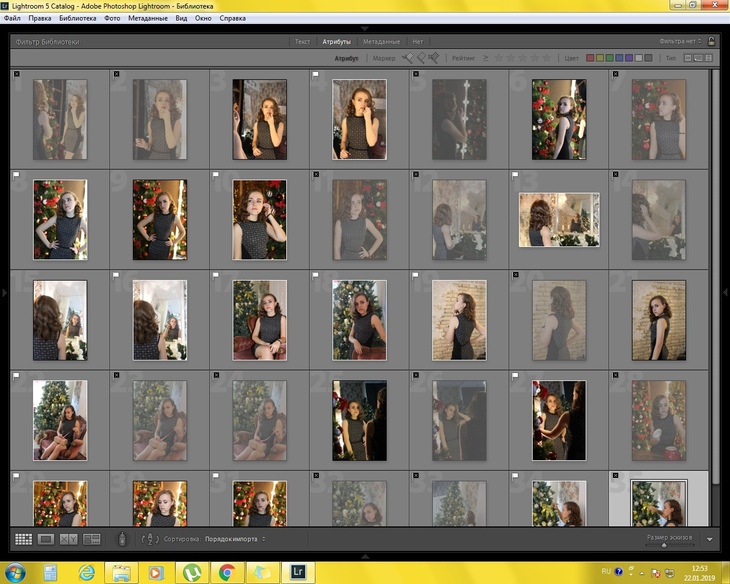Image resolution: width=730 pixels, height=584 pixels.
Task: Open uTorrent from the taskbar
Action: (192, 572)
